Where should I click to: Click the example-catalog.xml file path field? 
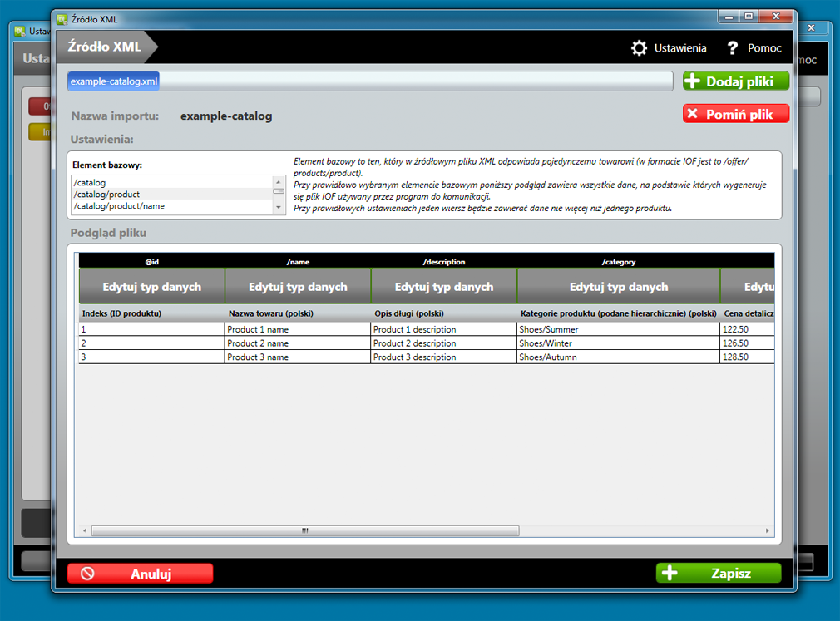[x=369, y=81]
